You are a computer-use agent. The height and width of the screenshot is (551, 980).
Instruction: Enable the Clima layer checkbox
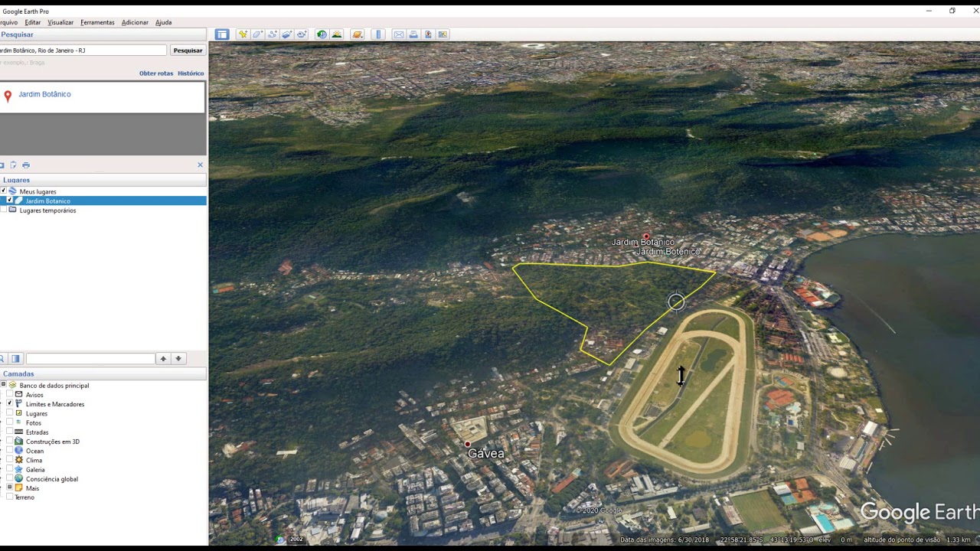[x=10, y=460]
